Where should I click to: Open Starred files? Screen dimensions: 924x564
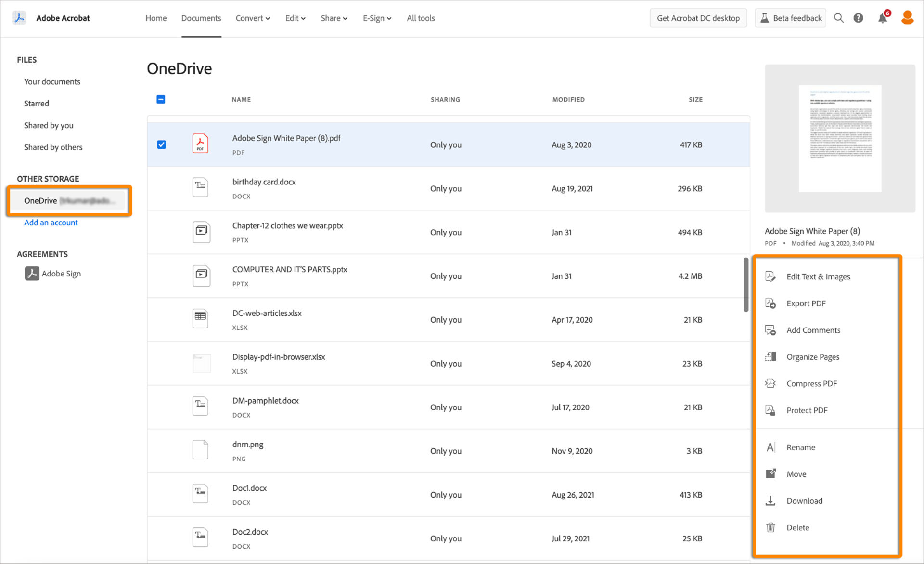tap(37, 104)
